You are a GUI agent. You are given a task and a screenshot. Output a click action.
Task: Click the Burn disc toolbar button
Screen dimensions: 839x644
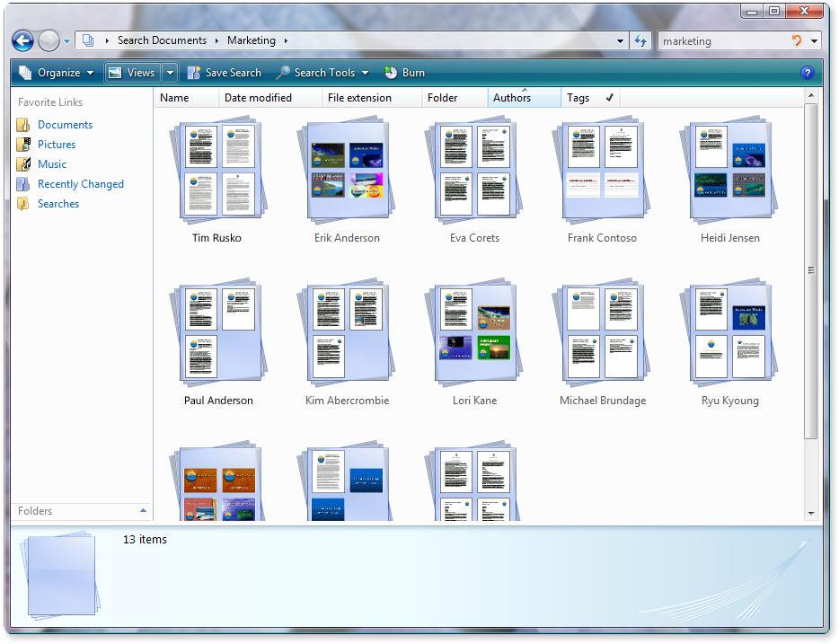coord(404,73)
